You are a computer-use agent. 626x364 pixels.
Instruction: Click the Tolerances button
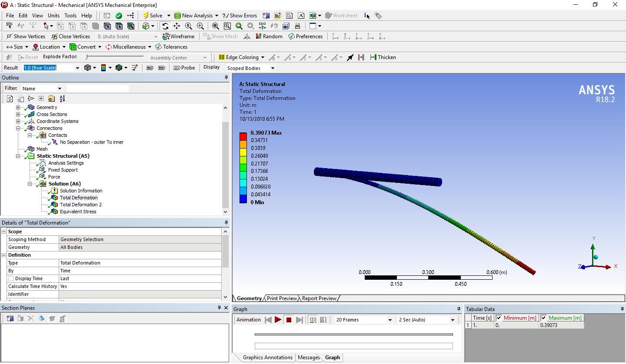pyautogui.click(x=171, y=47)
